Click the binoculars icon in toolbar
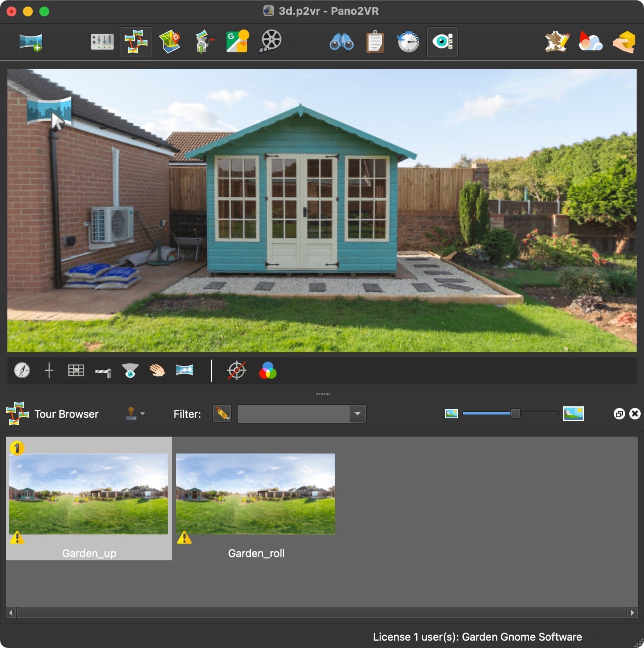The width and height of the screenshot is (644, 648). point(341,42)
